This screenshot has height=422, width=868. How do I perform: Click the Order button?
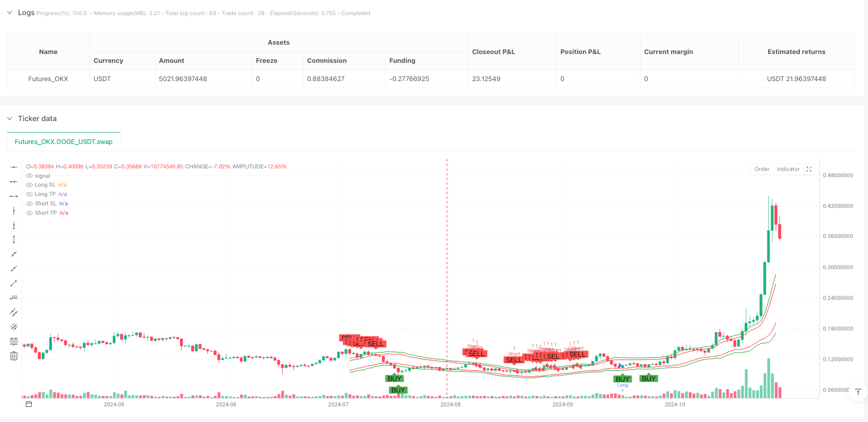point(762,169)
